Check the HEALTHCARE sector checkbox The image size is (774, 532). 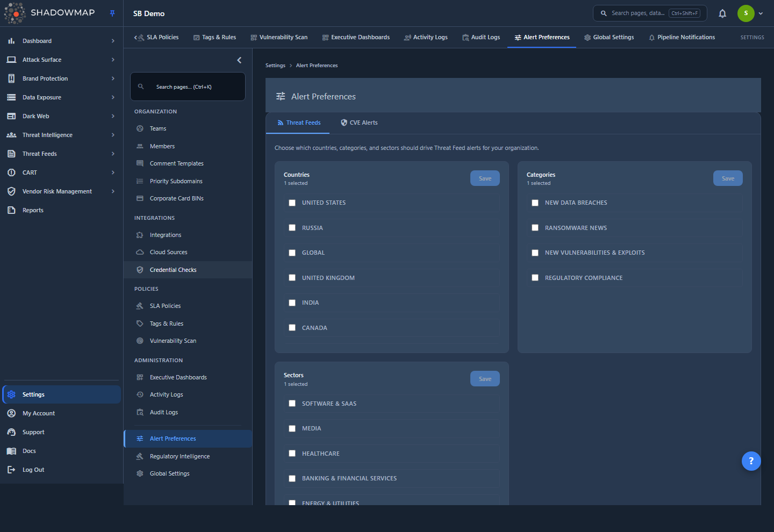pos(292,454)
